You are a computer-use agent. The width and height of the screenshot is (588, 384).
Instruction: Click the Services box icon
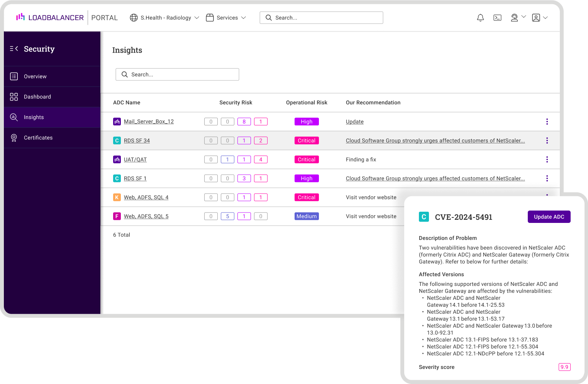[210, 18]
